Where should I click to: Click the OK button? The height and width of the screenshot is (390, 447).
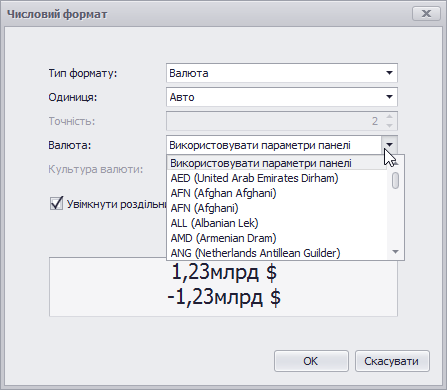[311, 361]
